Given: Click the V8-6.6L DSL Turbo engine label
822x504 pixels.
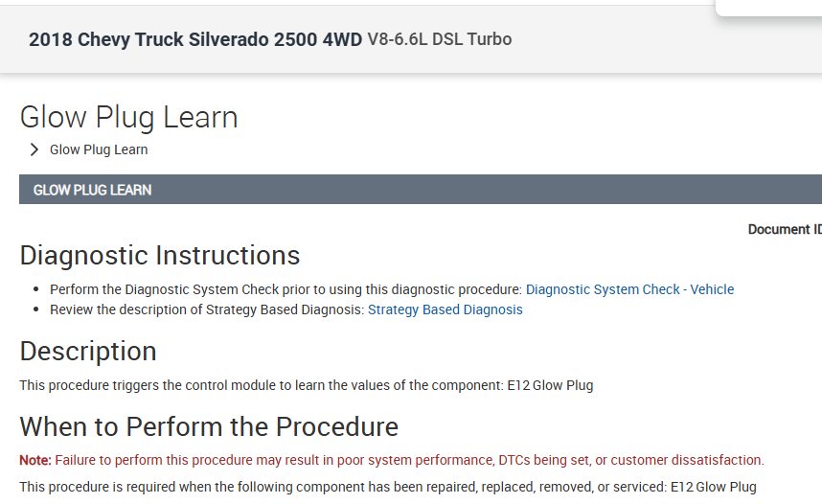Looking at the screenshot, I should point(439,39).
